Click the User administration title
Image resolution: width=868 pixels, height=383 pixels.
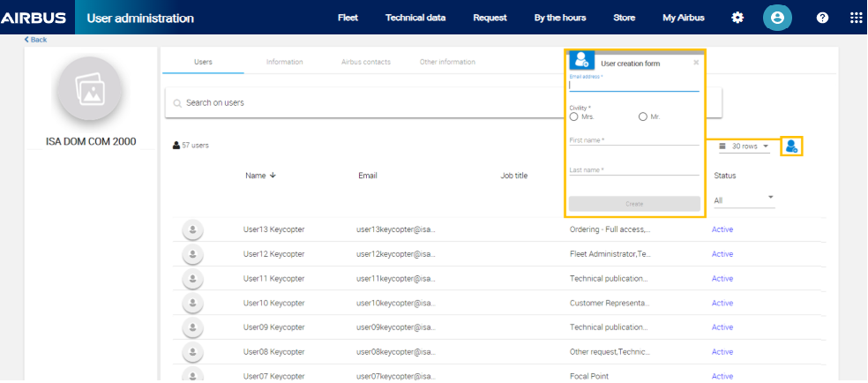pyautogui.click(x=140, y=19)
